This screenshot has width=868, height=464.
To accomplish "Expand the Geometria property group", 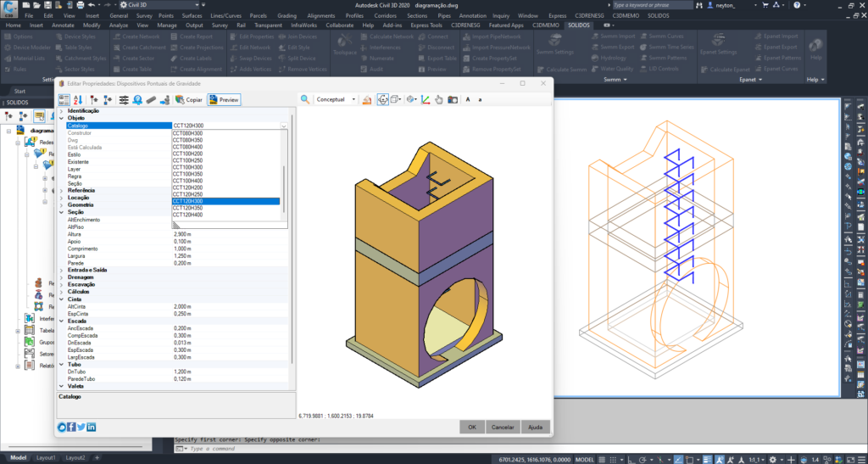I will (61, 205).
